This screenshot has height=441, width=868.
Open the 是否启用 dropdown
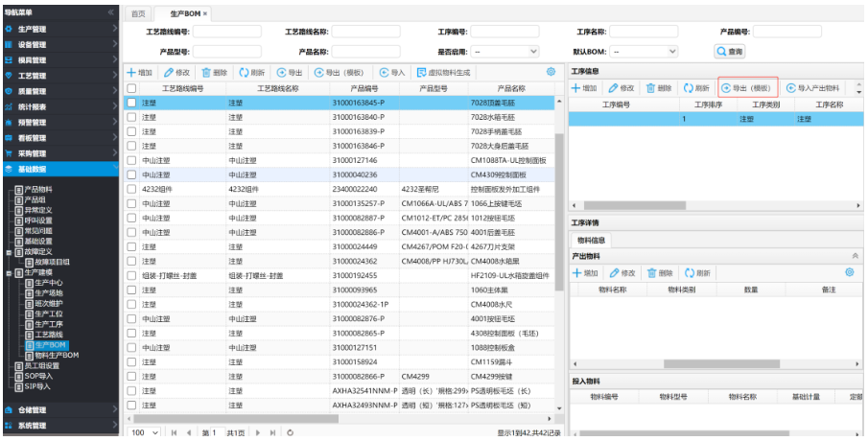coord(504,52)
